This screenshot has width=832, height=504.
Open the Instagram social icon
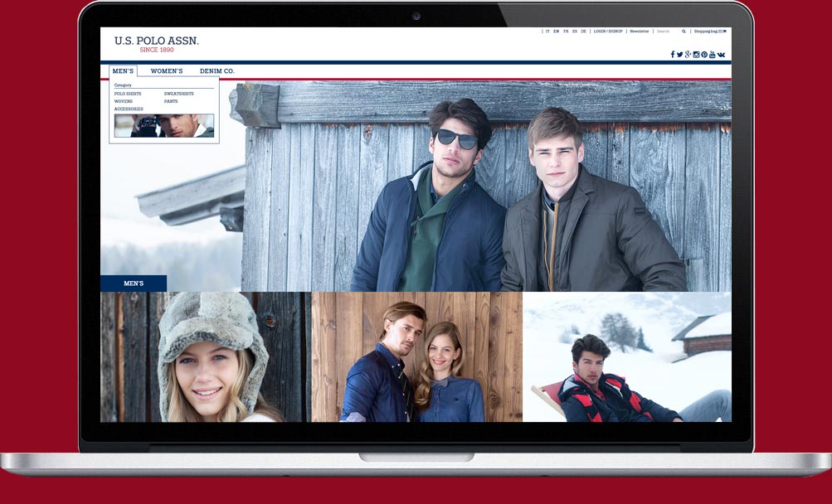tap(696, 55)
